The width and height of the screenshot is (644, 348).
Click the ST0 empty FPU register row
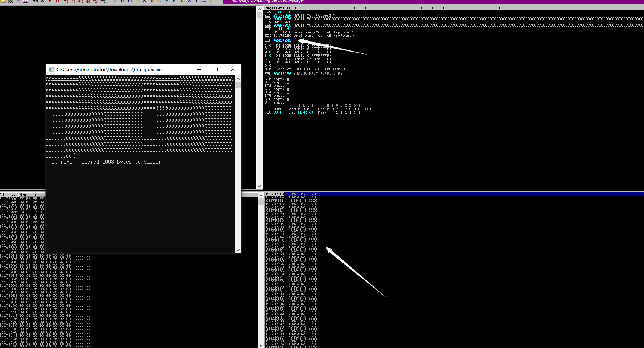[x=277, y=79]
